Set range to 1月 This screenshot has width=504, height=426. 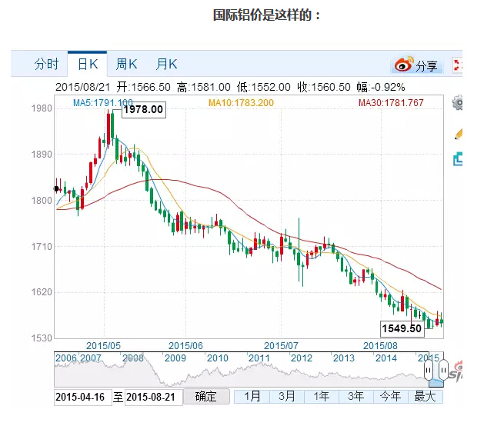pos(252,397)
